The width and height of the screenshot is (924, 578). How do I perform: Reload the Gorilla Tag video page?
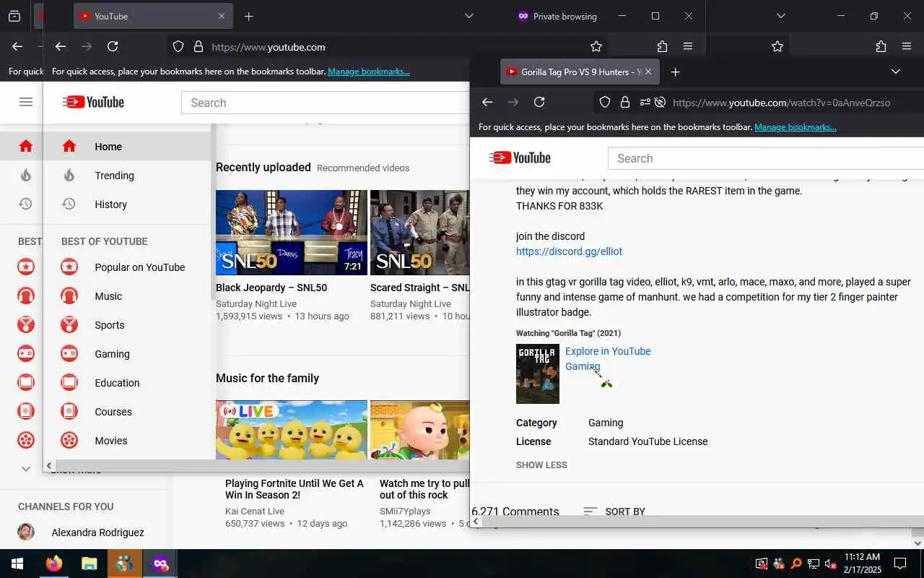point(539,102)
